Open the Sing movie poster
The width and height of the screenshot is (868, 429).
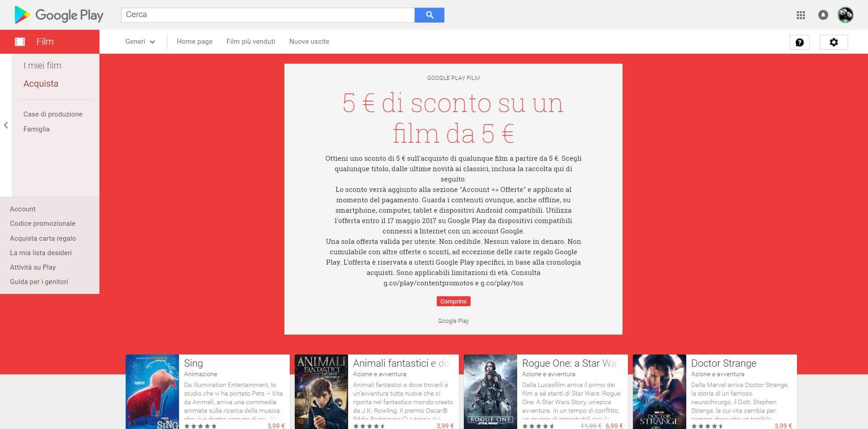152,392
